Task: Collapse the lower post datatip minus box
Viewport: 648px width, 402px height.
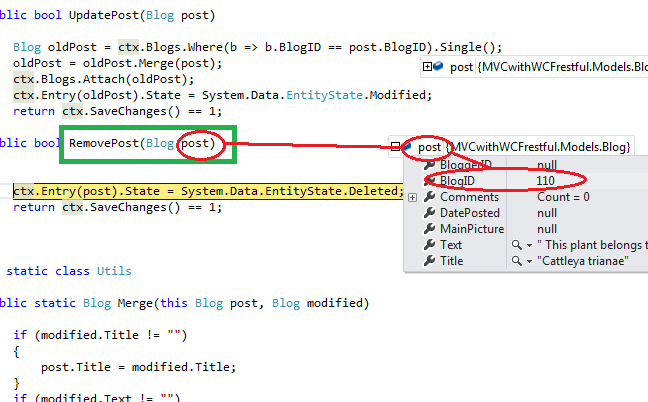Action: pyautogui.click(x=395, y=147)
